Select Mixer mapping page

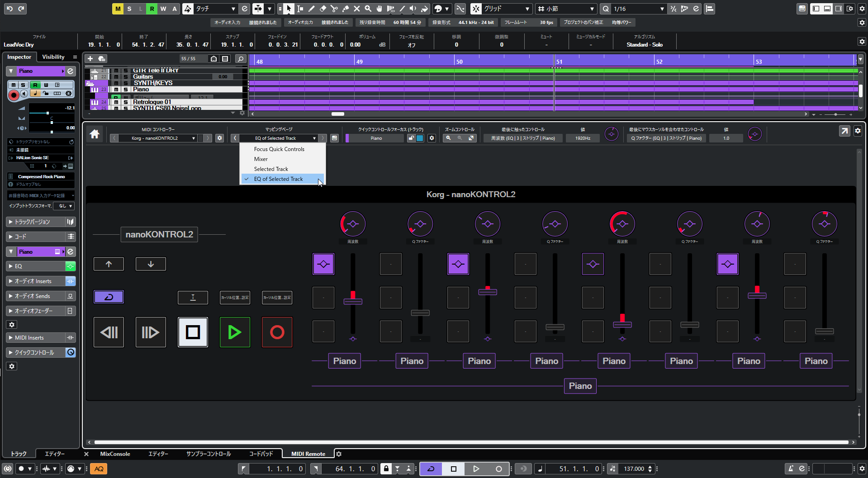coord(282,159)
